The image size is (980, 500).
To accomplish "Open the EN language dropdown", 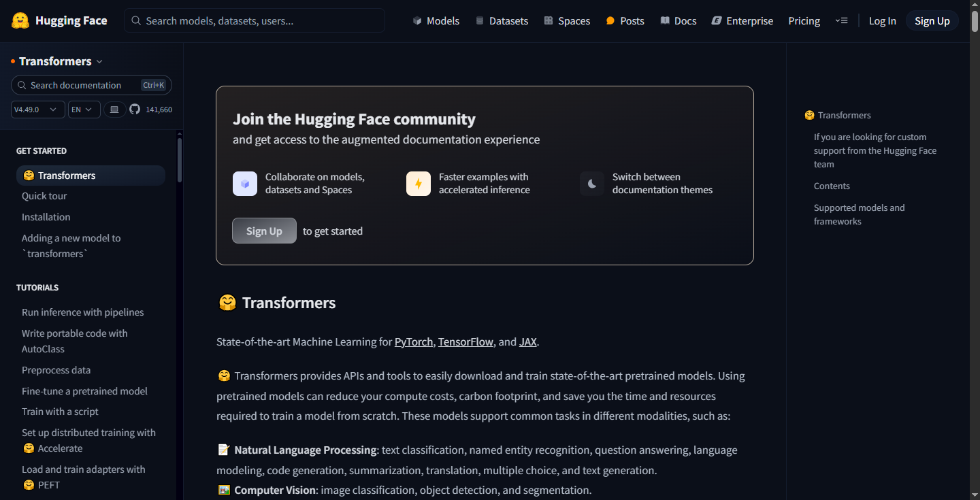I will coord(84,110).
